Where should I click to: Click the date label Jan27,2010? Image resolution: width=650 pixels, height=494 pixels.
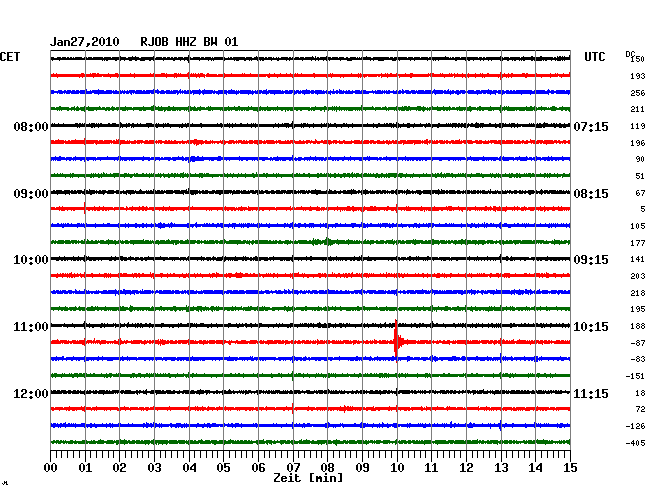(x=85, y=42)
